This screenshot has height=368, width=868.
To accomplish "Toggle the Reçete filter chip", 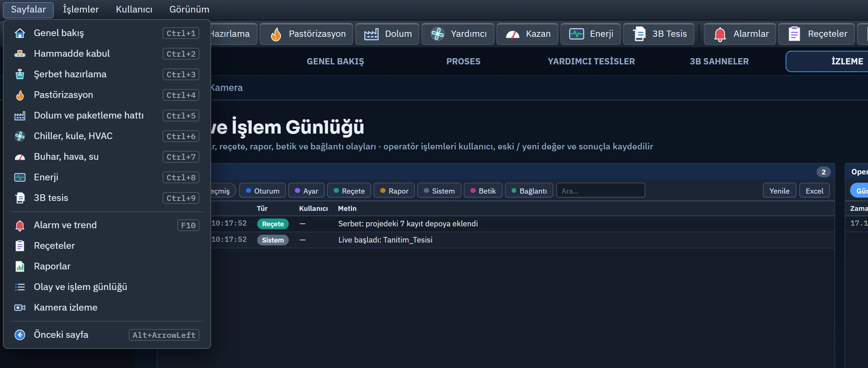I will [349, 191].
